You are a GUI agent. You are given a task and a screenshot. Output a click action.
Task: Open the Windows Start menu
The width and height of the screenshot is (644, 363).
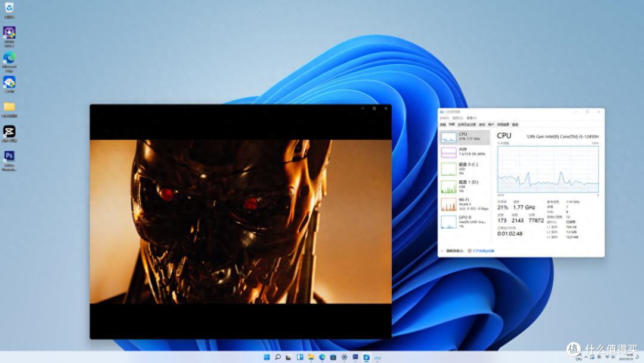tap(267, 357)
